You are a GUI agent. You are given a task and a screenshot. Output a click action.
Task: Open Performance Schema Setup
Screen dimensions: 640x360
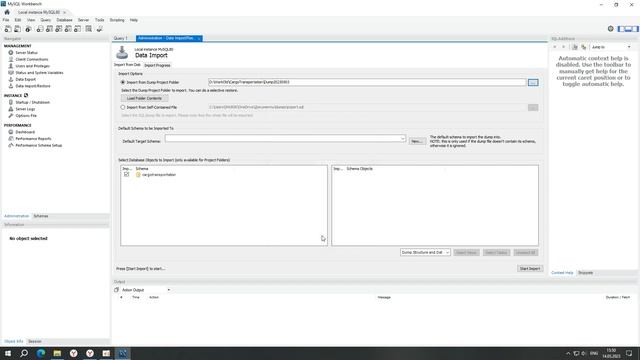[x=39, y=145]
